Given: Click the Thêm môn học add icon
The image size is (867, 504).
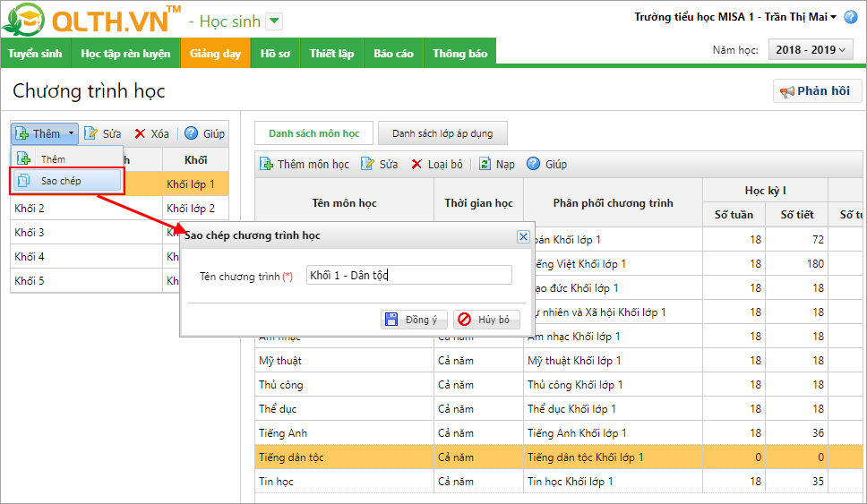Looking at the screenshot, I should click(266, 164).
